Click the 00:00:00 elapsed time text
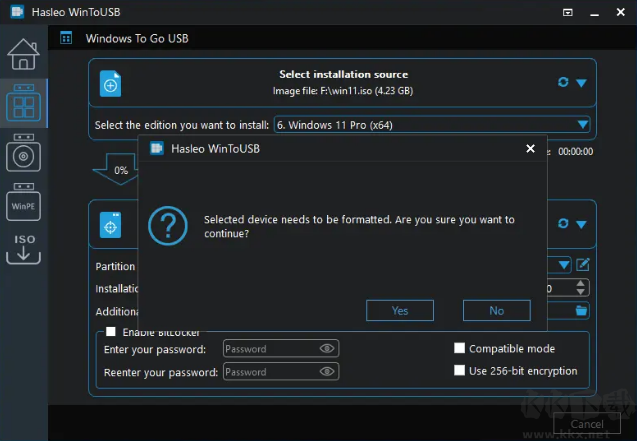This screenshot has width=637, height=441. pyautogui.click(x=575, y=151)
